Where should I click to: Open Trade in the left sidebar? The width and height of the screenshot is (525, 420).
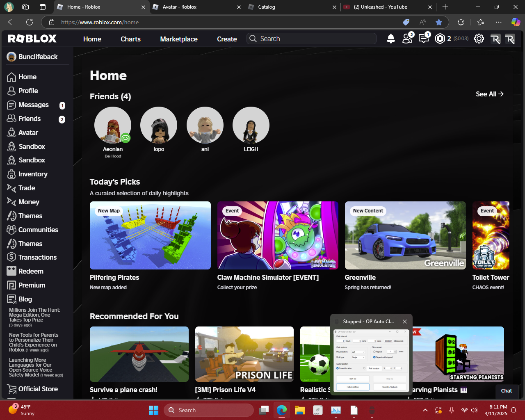coord(21,188)
